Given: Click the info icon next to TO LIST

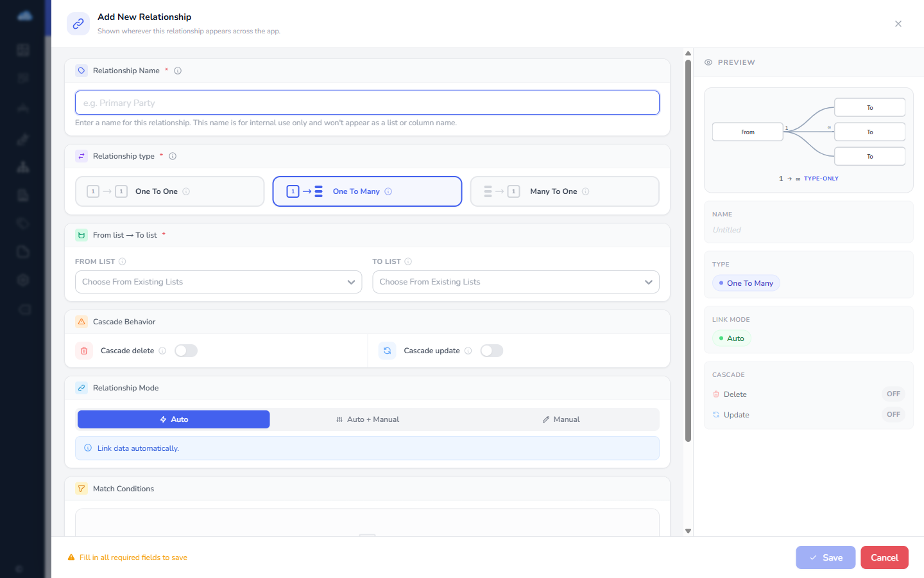Looking at the screenshot, I should pyautogui.click(x=408, y=261).
